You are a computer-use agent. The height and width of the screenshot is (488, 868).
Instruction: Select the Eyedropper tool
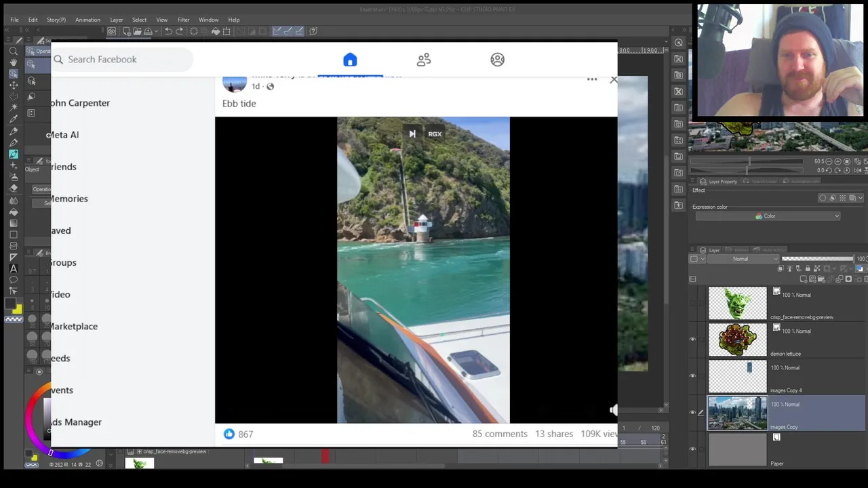click(x=14, y=119)
